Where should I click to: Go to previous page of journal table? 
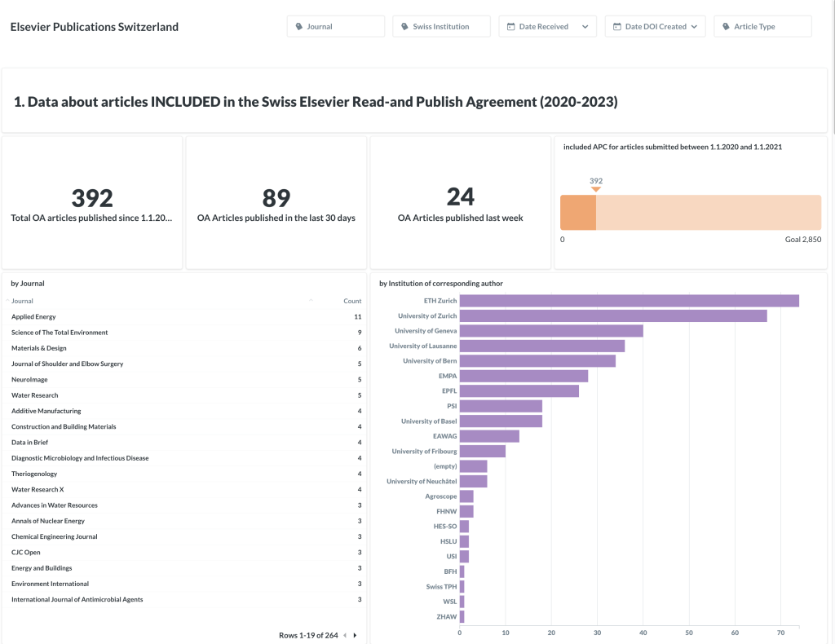point(344,635)
